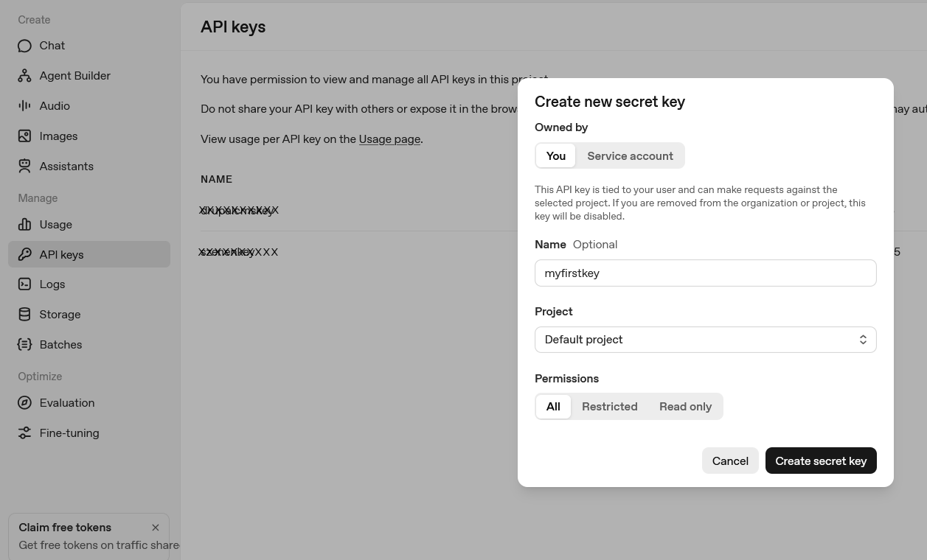927x560 pixels.
Task: Select Service account as key owner
Action: point(630,155)
